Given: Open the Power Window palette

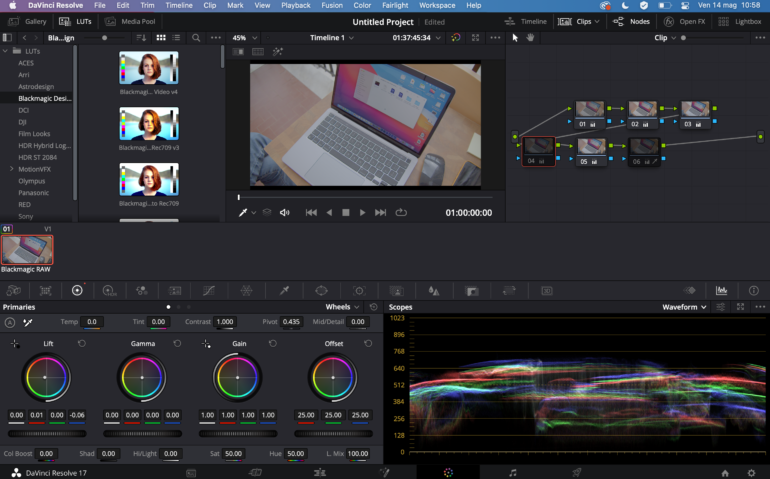Looking at the screenshot, I should 321,290.
